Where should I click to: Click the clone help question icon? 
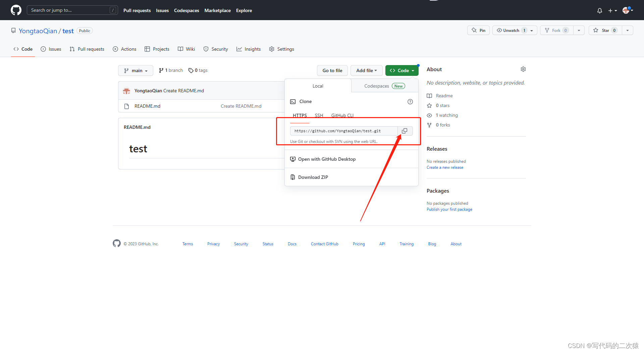(x=410, y=102)
